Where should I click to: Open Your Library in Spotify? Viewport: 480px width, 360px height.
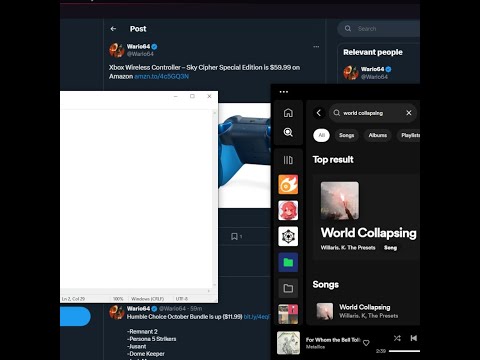click(288, 160)
